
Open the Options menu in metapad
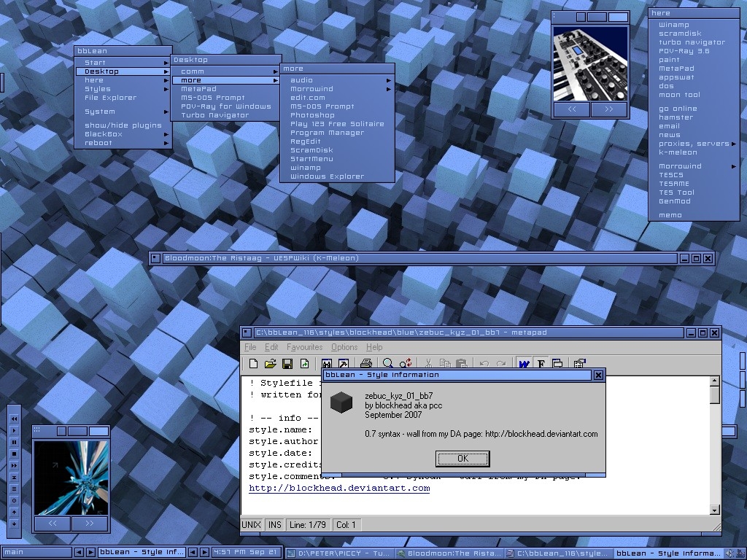[344, 347]
